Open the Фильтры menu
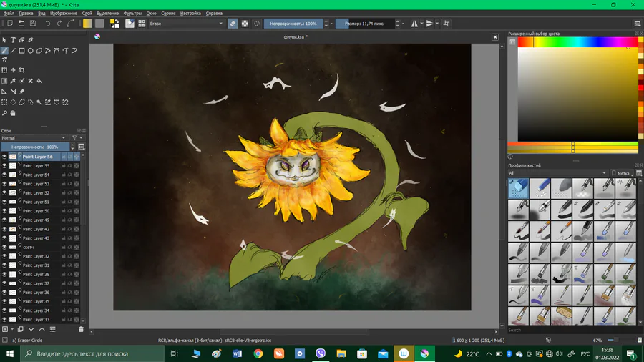Image resolution: width=644 pixels, height=362 pixels. [x=132, y=13]
